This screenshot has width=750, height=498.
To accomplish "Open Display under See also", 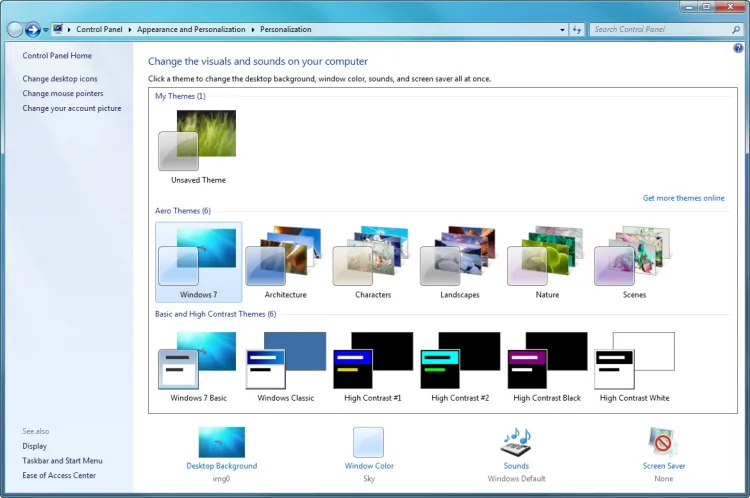I will tap(34, 446).
